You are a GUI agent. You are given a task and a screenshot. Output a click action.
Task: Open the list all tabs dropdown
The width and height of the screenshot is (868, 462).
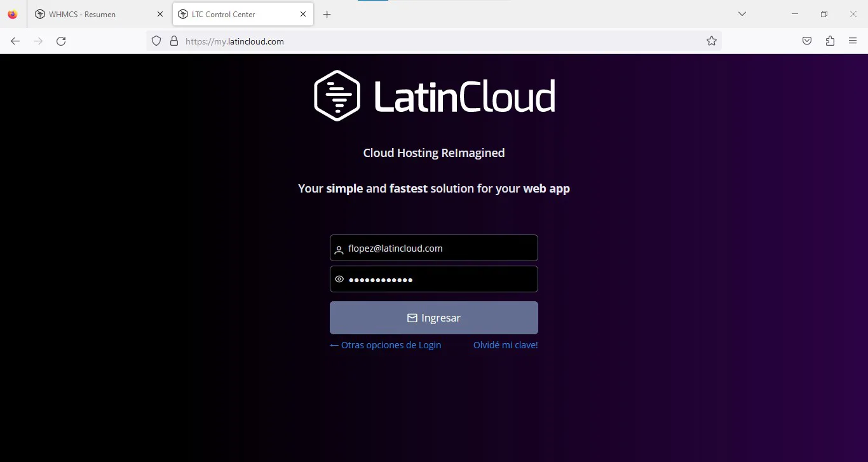pos(742,14)
